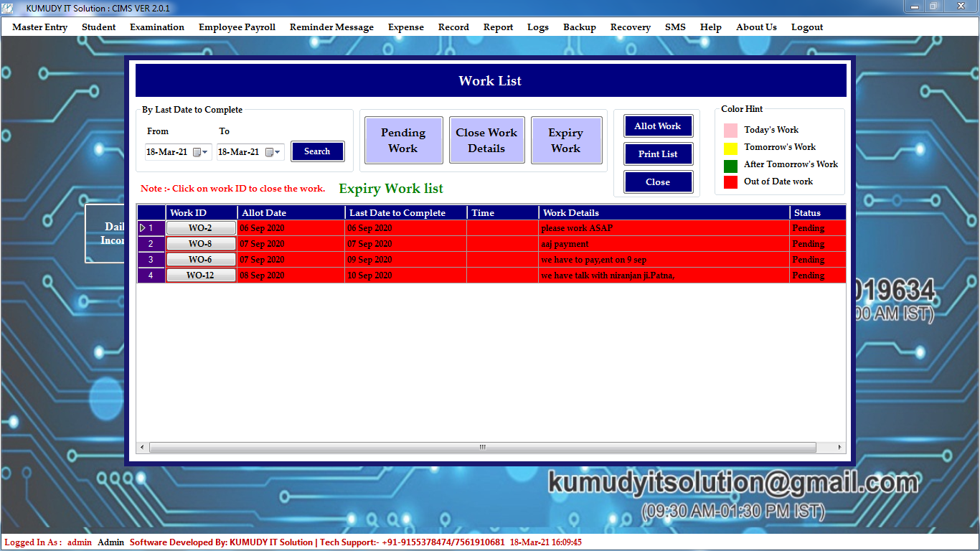The image size is (980, 551).
Task: Open the To date calendar dropdown
Action: 273,152
